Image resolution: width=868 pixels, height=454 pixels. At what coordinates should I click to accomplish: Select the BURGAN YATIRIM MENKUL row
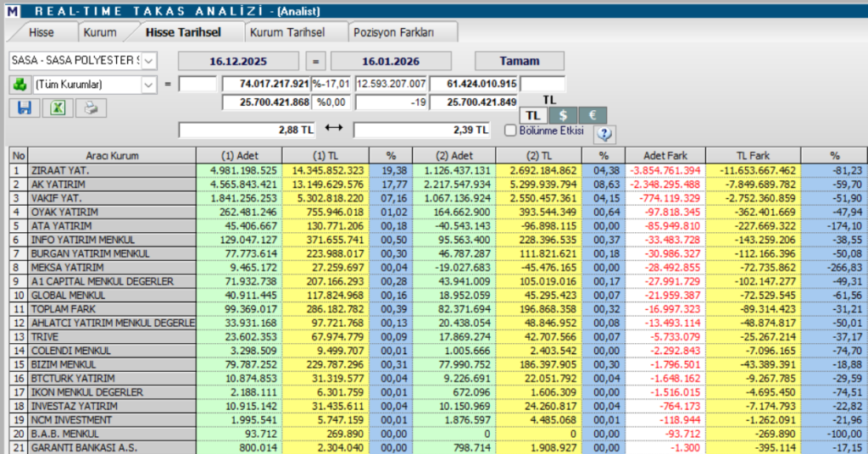437,254
